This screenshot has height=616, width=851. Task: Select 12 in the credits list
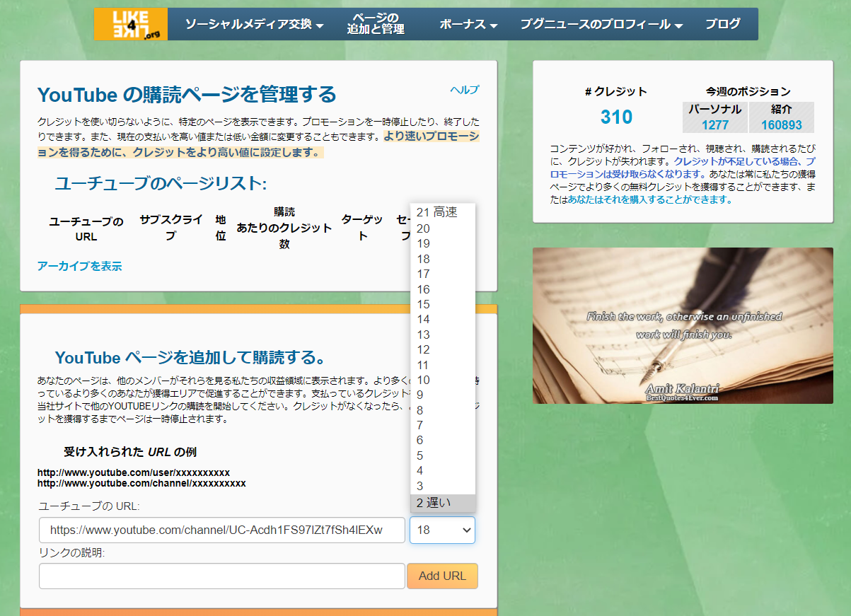443,350
